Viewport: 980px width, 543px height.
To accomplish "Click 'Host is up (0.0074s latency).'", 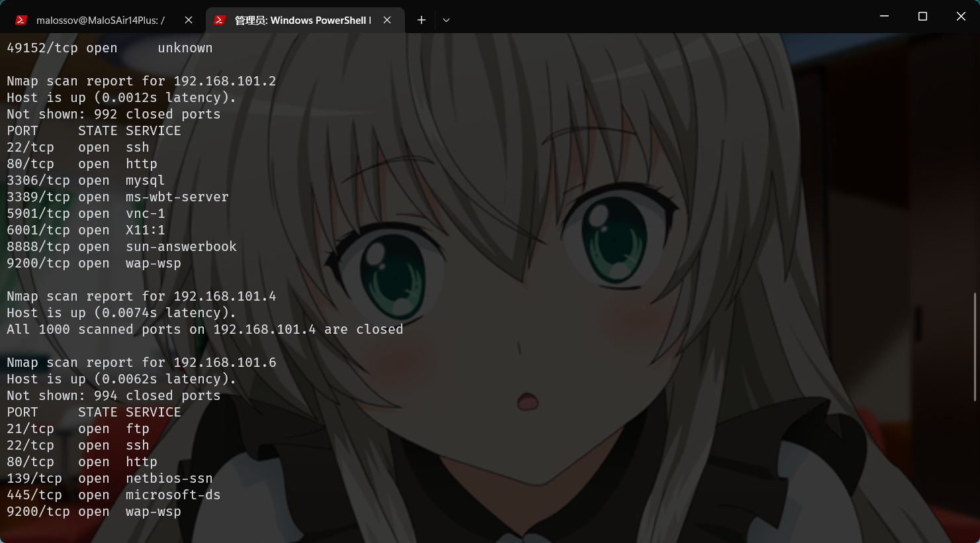I will pos(122,313).
